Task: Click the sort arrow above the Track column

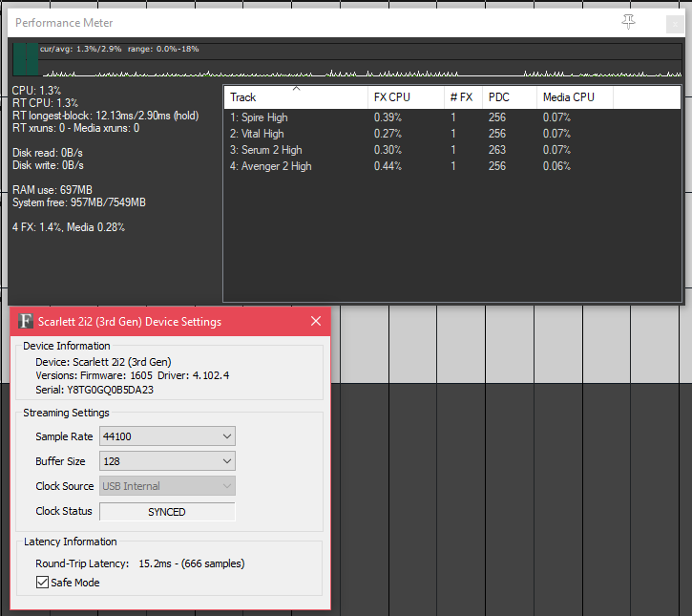Action: [x=297, y=89]
